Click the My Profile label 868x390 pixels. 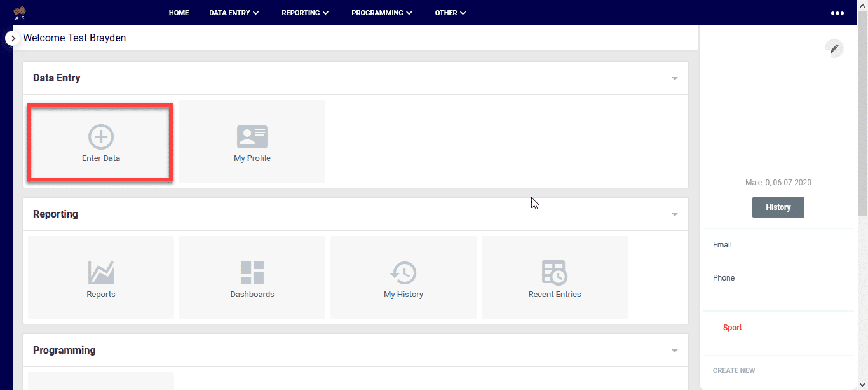click(x=252, y=158)
